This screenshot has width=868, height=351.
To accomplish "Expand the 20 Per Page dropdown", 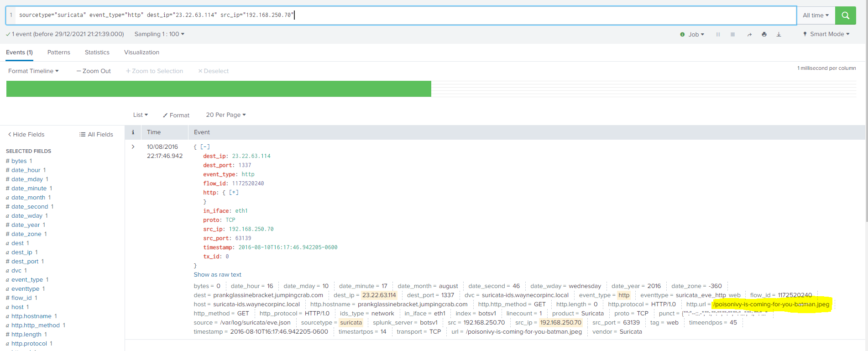I will [225, 115].
